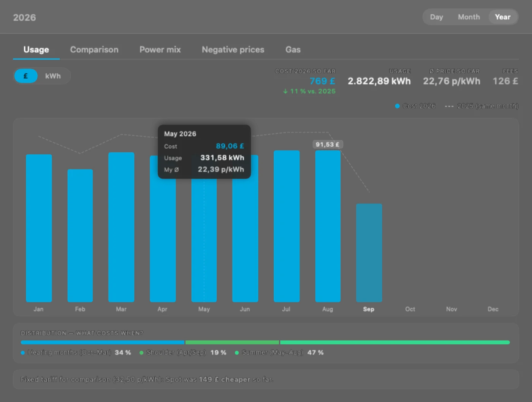Show values in pounds (£)
Image resolution: width=532 pixels, height=402 pixels.
pos(26,76)
